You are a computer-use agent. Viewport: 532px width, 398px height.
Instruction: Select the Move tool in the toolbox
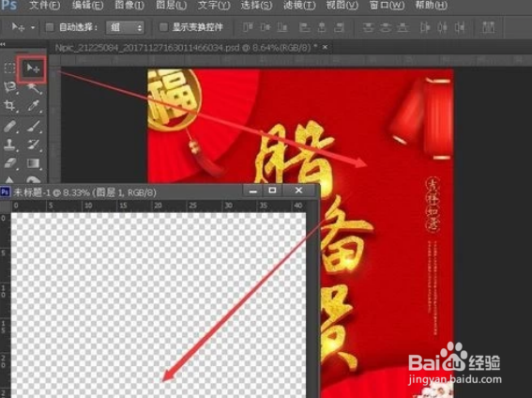click(x=33, y=69)
